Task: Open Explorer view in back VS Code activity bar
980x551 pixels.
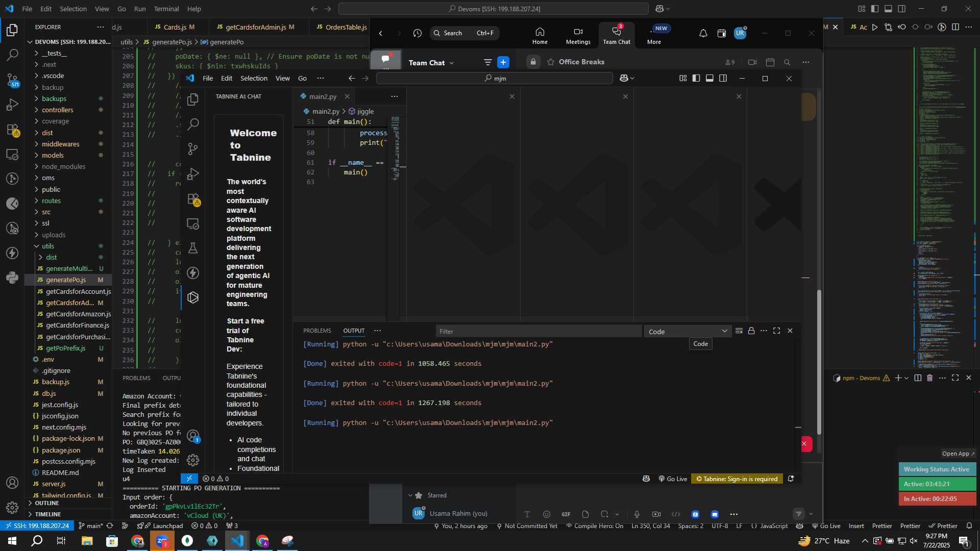Action: 12,30
